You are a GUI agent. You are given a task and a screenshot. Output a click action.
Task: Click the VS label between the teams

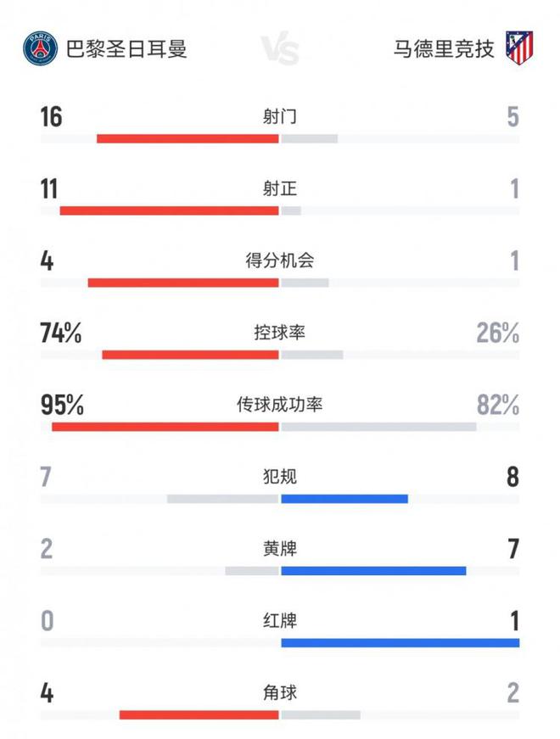click(280, 51)
